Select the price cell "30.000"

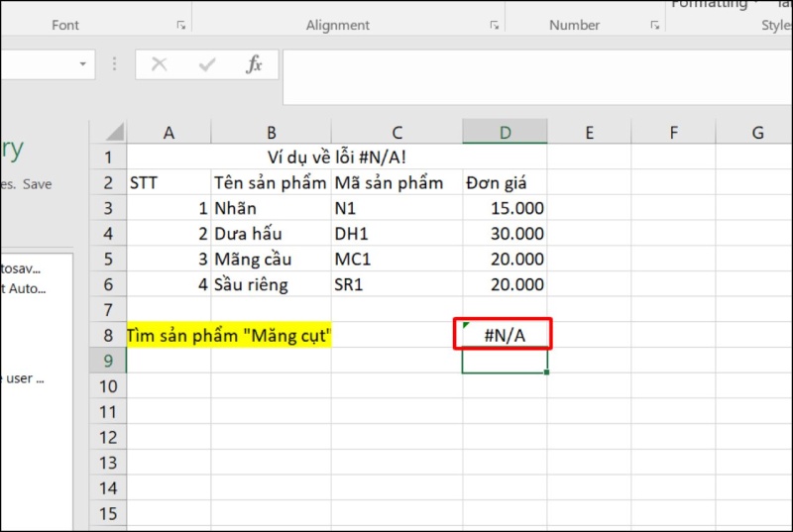point(505,234)
